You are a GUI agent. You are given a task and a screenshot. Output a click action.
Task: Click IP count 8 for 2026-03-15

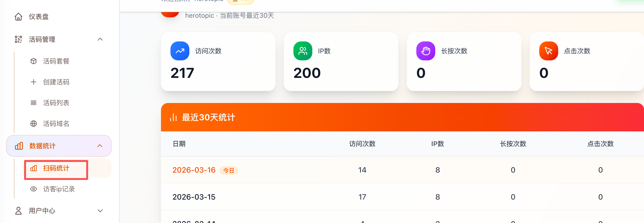pyautogui.click(x=438, y=197)
